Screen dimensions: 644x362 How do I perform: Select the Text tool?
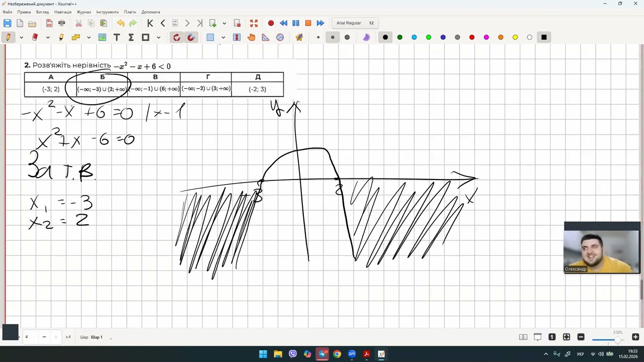(x=117, y=37)
